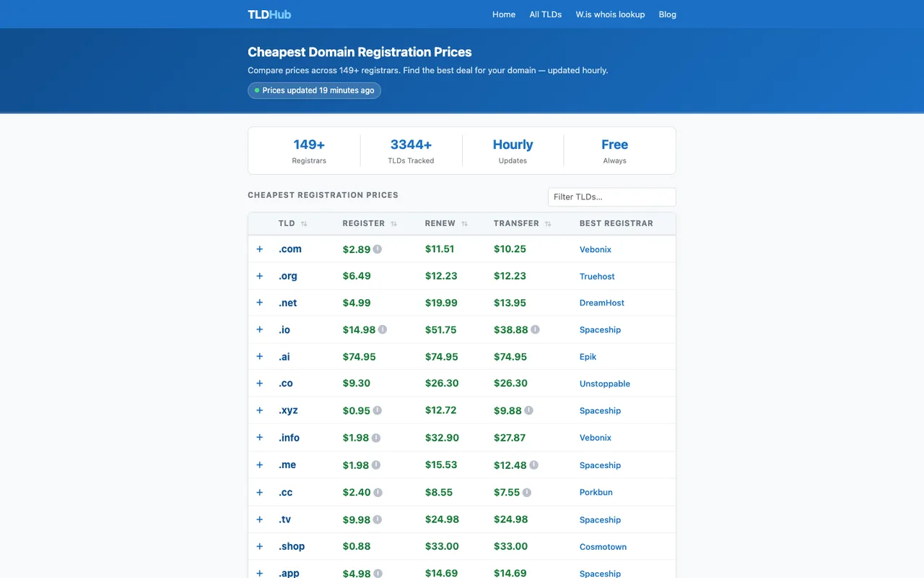Screen dimensions: 924x578
Task: Expand the .cc row details
Action: 260,493
